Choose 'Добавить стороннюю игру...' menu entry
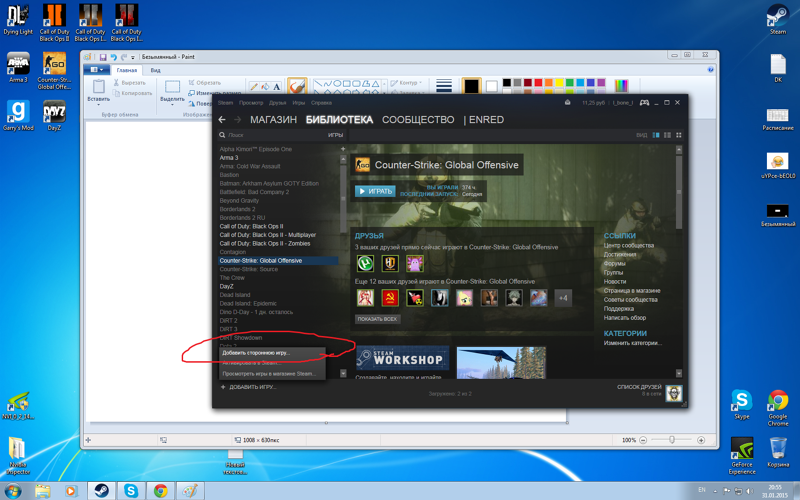Image resolution: width=800 pixels, height=500 pixels. tap(272, 353)
